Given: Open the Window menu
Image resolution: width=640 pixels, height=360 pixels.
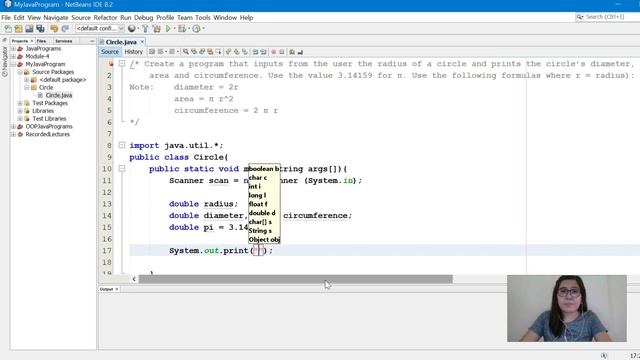Looking at the screenshot, I should pos(225,18).
